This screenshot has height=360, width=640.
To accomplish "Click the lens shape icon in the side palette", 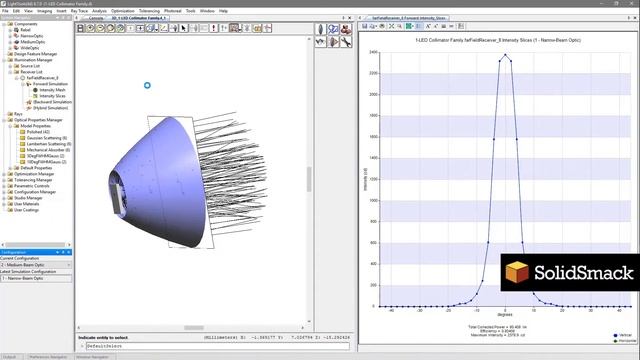I will pos(321,29).
